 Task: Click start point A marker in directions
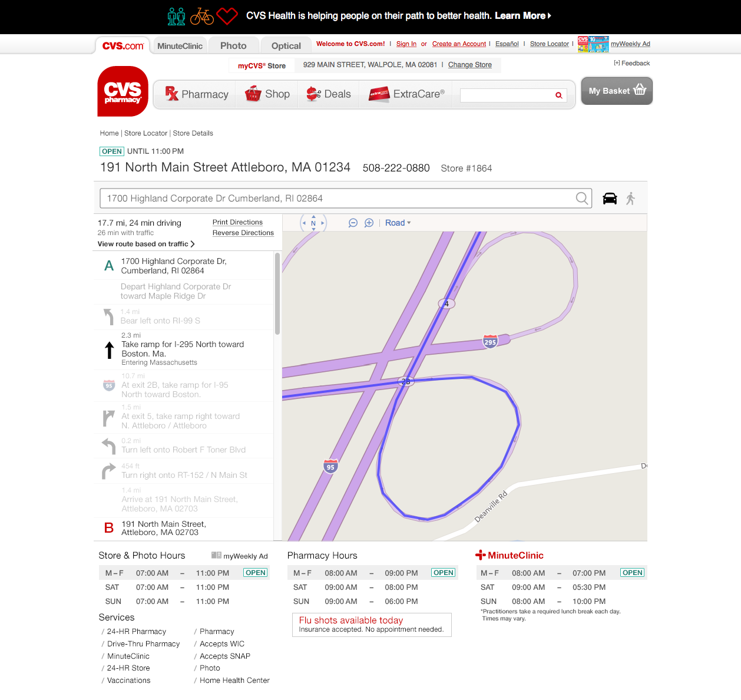[x=109, y=266]
